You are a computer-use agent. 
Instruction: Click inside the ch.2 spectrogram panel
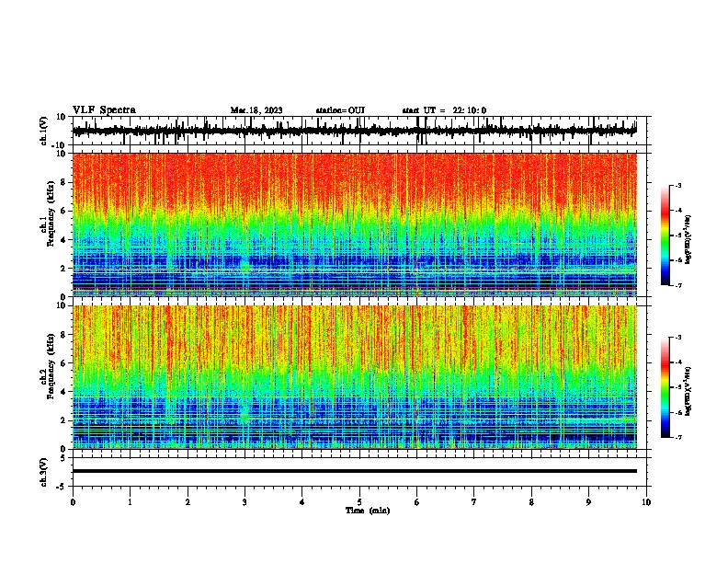354,377
